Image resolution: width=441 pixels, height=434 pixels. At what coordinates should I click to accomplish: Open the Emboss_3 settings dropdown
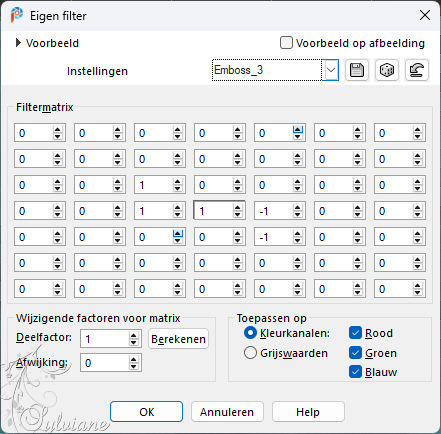tap(331, 70)
